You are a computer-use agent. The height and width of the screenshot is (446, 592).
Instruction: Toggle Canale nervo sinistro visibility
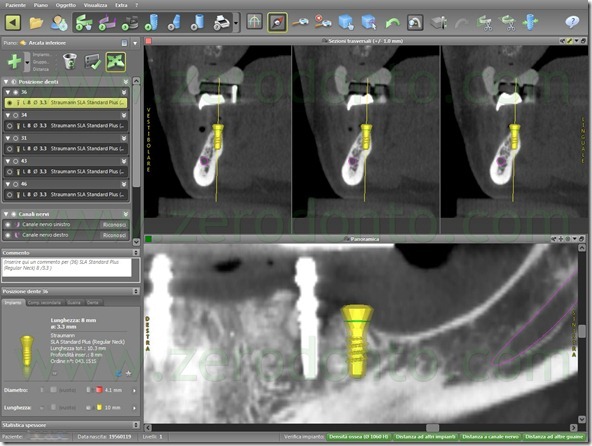click(x=8, y=225)
